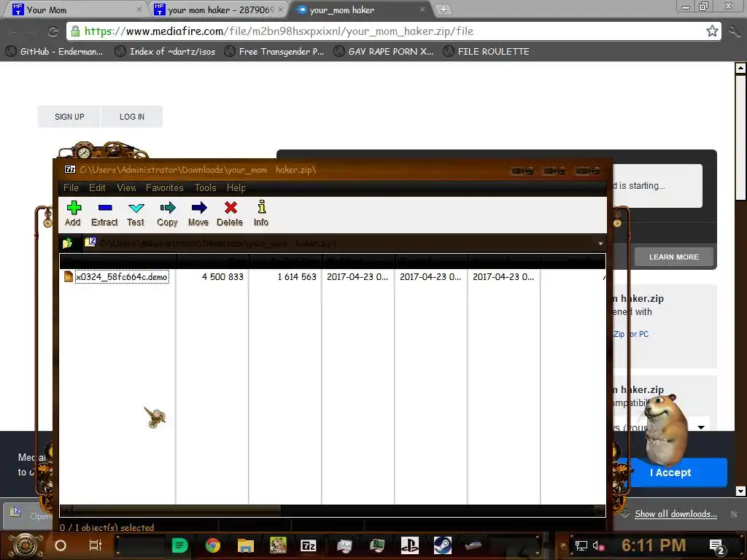The image size is (747, 560).
Task: Open the 'Index of ~dartz/isos' bookmark
Action: [166, 52]
